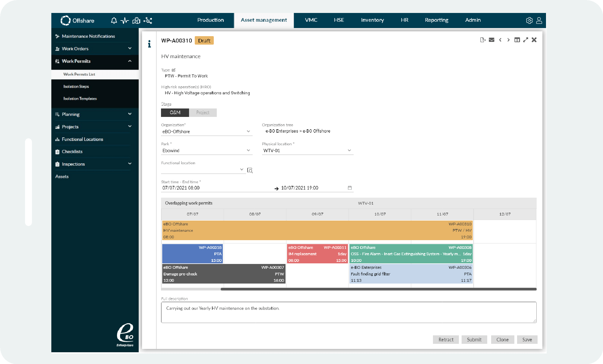
Task: Select the WP-A00306 Fault finding block
Action: pyautogui.click(x=411, y=274)
